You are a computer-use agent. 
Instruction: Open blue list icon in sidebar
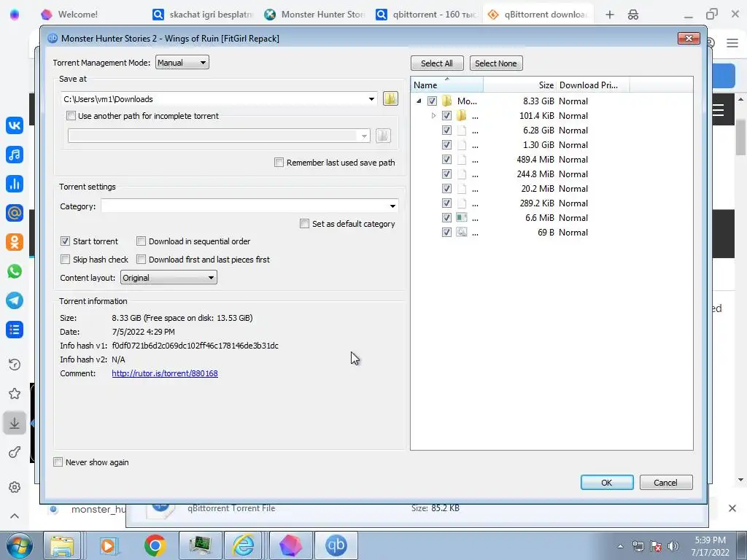click(x=15, y=330)
